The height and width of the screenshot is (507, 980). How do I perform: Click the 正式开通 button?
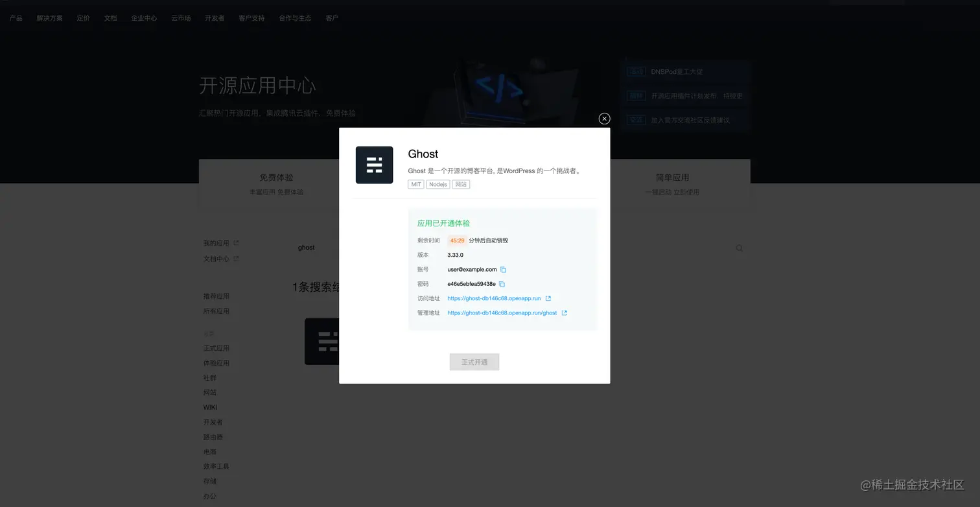coord(474,362)
